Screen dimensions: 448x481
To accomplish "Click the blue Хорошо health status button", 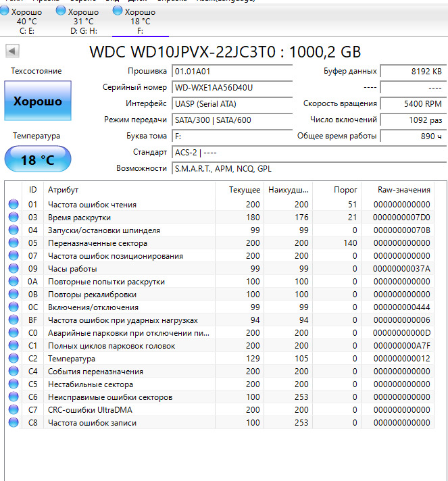I will coord(38,101).
